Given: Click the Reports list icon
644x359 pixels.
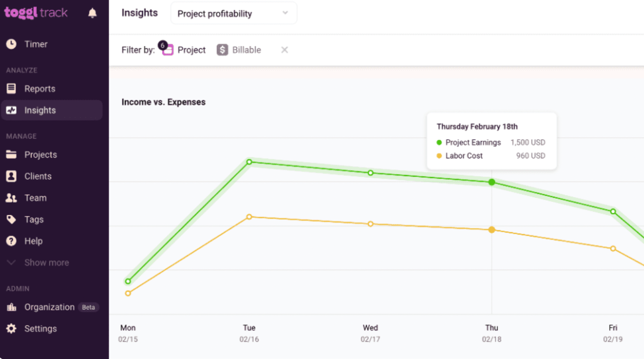Looking at the screenshot, I should (11, 89).
